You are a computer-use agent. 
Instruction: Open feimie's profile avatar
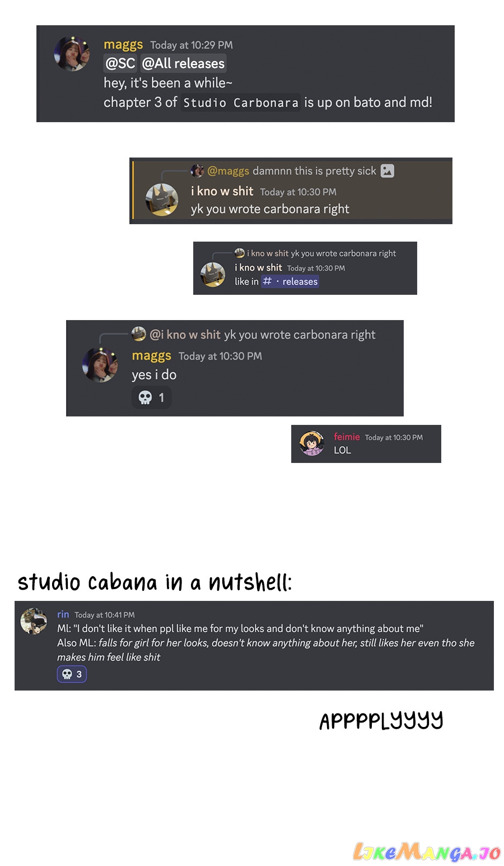click(x=312, y=443)
